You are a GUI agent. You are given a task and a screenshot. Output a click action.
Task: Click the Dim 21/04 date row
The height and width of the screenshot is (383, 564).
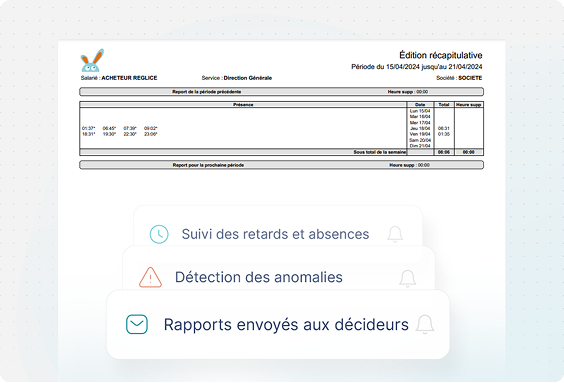click(x=420, y=146)
